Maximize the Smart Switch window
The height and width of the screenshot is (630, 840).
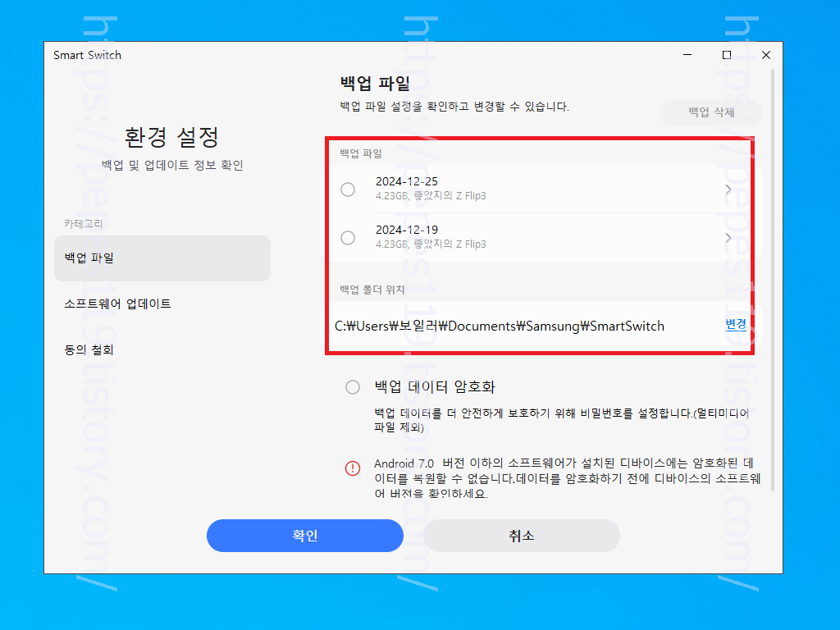[727, 55]
